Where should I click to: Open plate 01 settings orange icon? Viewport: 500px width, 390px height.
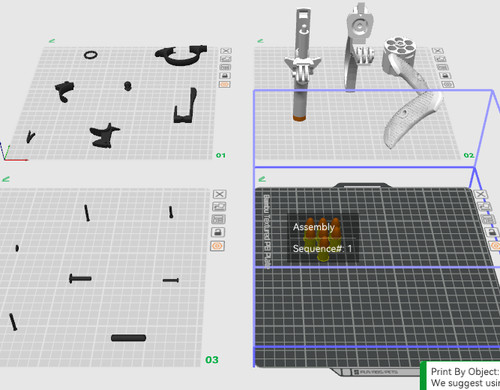click(225, 84)
